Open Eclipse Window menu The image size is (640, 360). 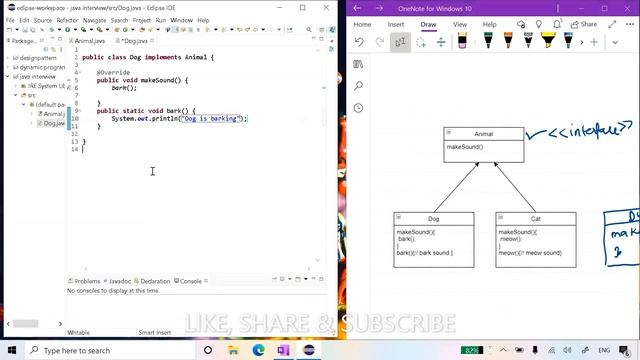point(181,20)
